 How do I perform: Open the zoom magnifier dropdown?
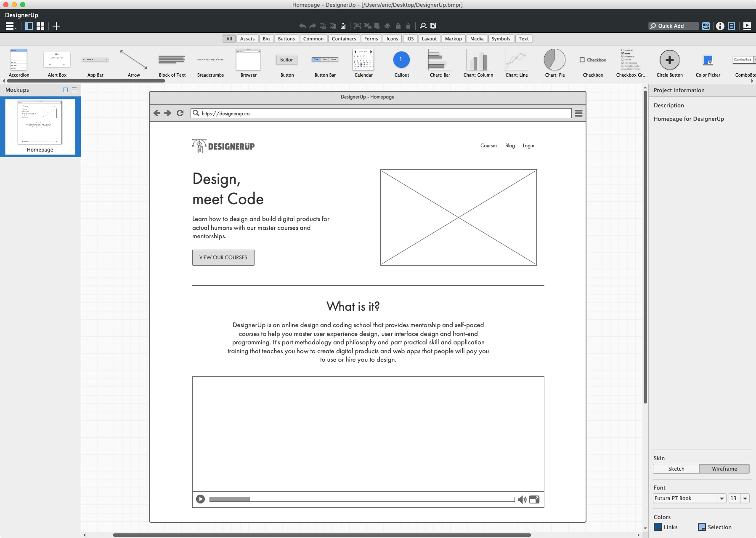pyautogui.click(x=423, y=26)
